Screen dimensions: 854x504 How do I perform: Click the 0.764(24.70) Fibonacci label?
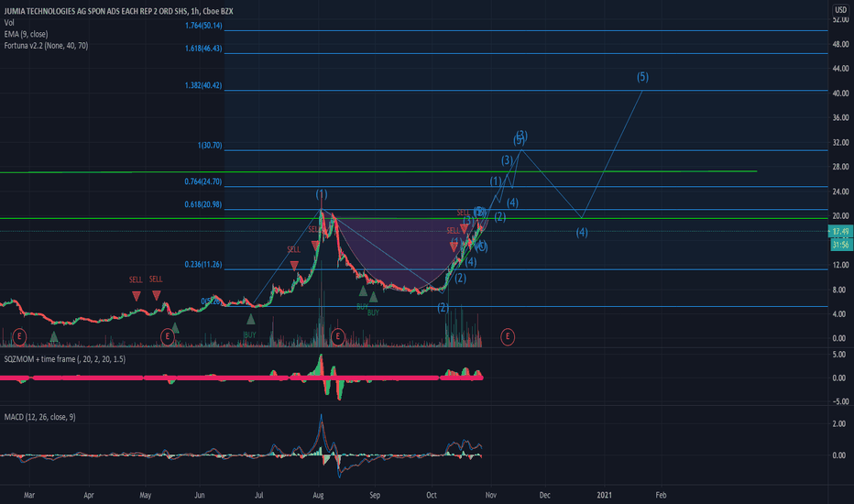pos(203,181)
